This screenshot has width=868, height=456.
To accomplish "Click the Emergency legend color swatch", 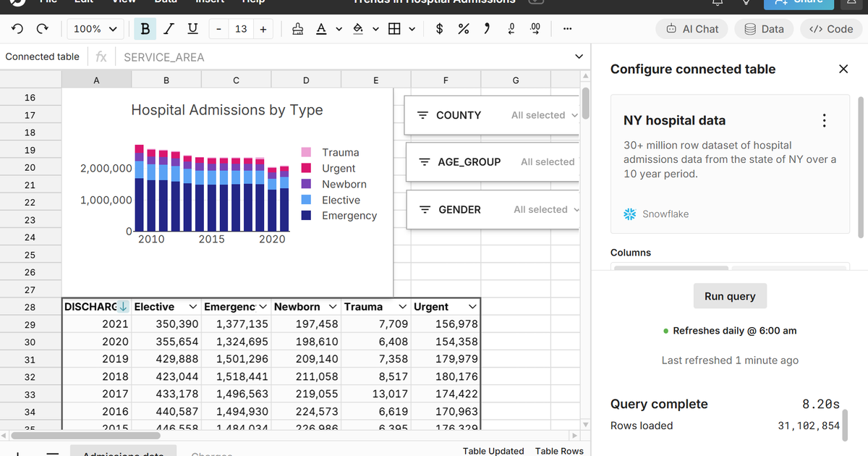I will [x=307, y=216].
